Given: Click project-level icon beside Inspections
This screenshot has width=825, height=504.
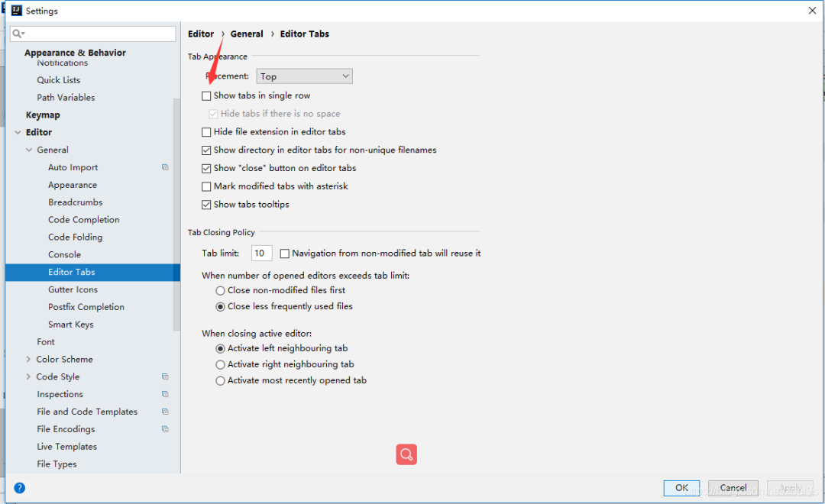Looking at the screenshot, I should (x=165, y=394).
